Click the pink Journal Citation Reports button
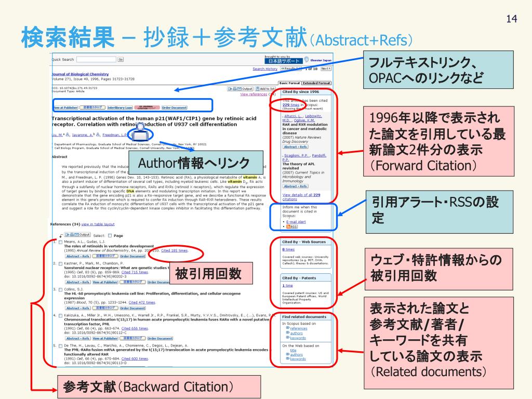Viewport: 532px width, 399px height. click(147, 108)
